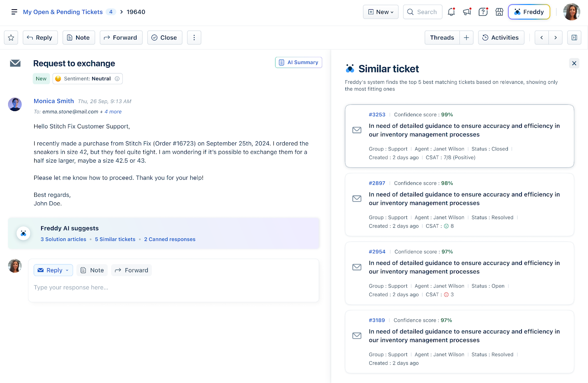The image size is (588, 383).
Task: Click the notifications bell icon
Action: pyautogui.click(x=451, y=12)
